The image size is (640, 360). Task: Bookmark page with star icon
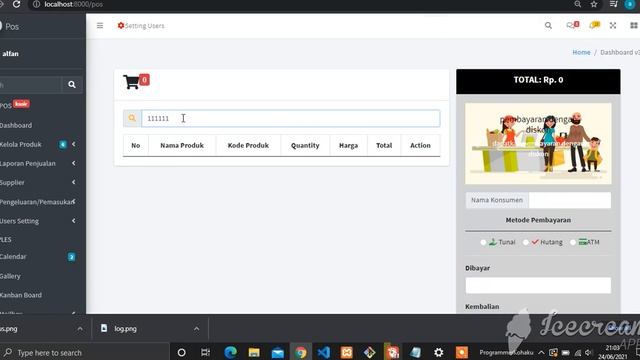tap(594, 4)
